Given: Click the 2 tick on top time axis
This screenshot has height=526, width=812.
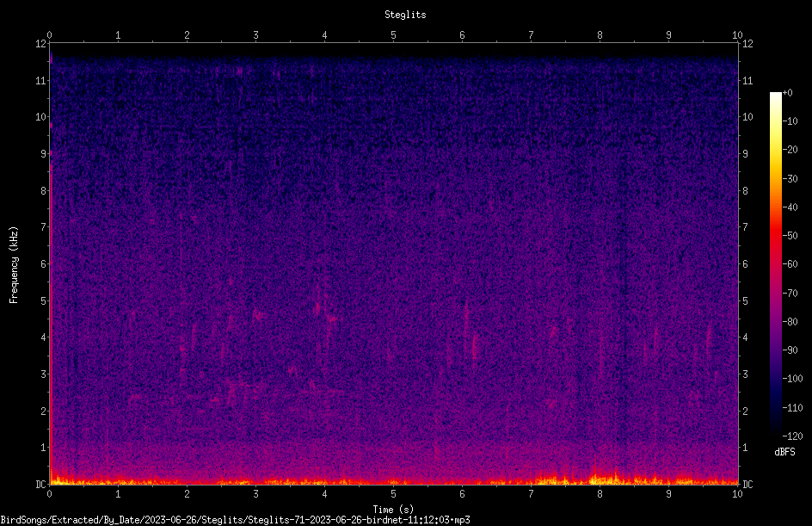Looking at the screenshot, I should click(x=187, y=34).
